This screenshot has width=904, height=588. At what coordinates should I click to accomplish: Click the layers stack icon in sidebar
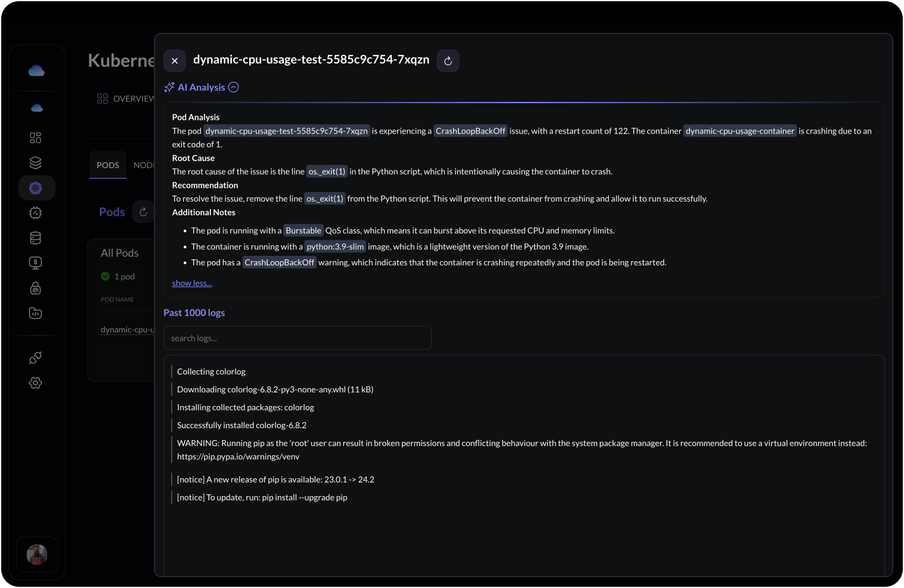tap(36, 162)
